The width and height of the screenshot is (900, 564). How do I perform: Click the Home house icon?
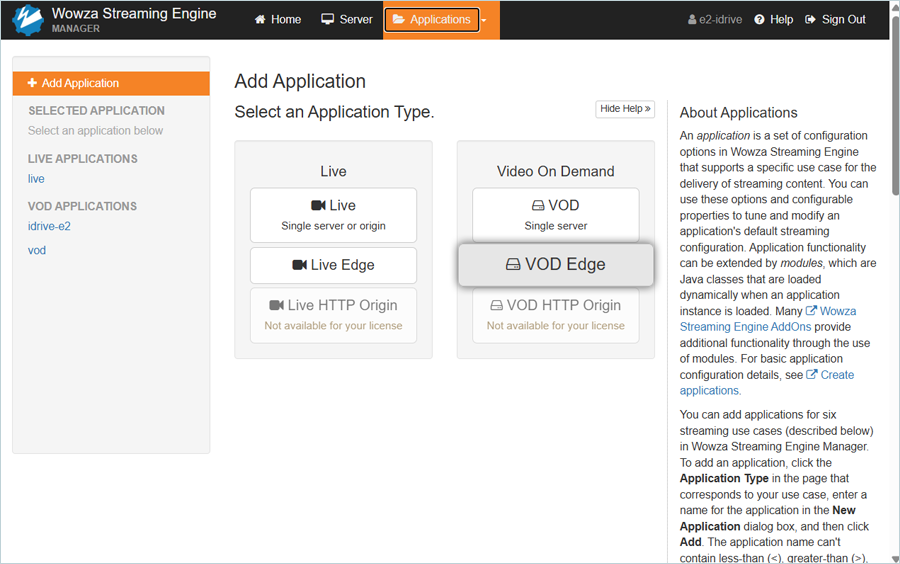pos(260,20)
